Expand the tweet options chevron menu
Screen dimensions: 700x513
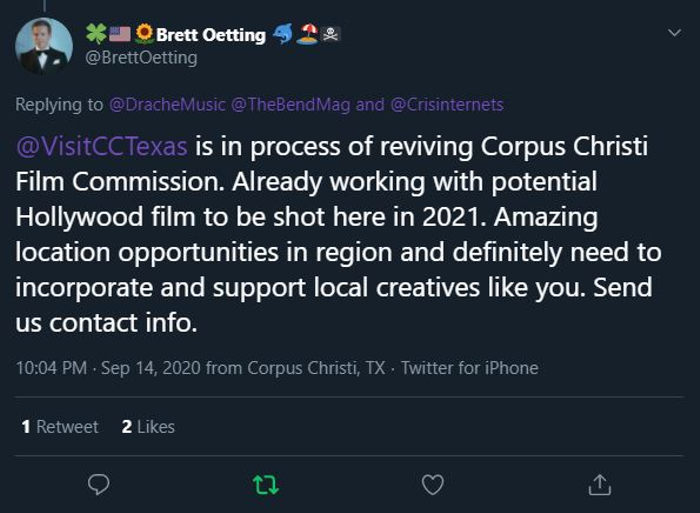pos(675,33)
